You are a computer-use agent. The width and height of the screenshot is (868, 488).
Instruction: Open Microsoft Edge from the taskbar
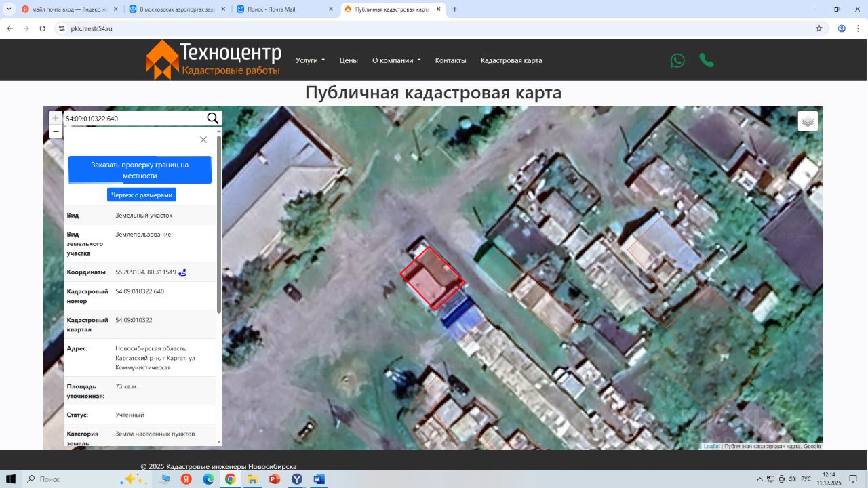click(208, 479)
